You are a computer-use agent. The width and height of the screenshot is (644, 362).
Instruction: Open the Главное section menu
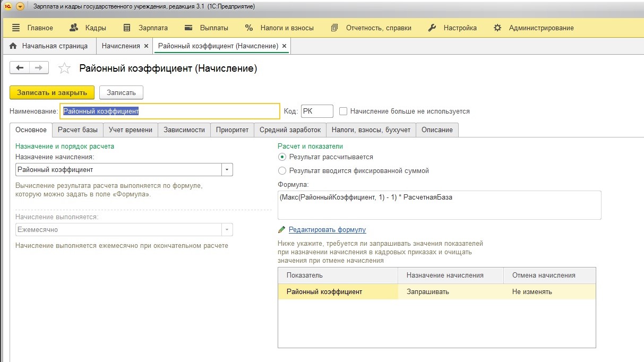[40, 28]
